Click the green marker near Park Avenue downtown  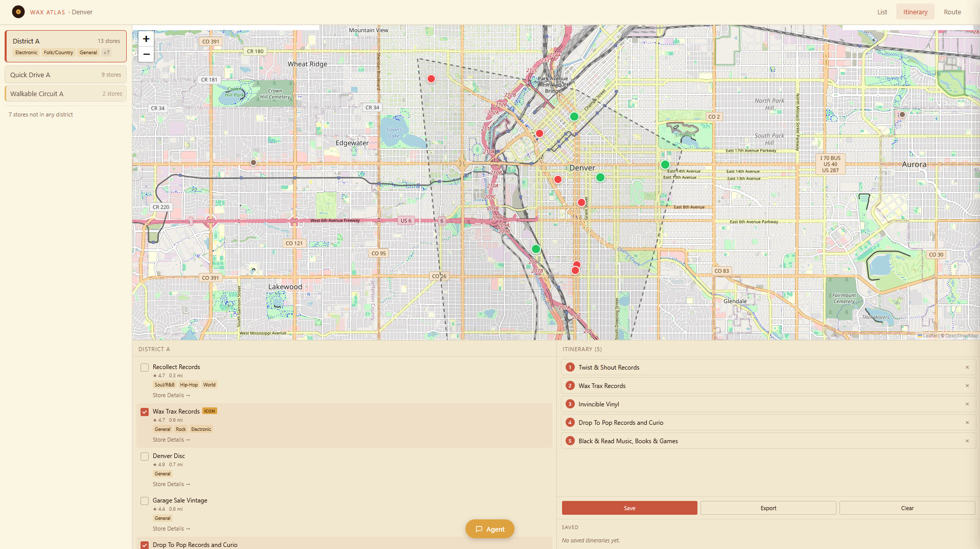pyautogui.click(x=574, y=117)
